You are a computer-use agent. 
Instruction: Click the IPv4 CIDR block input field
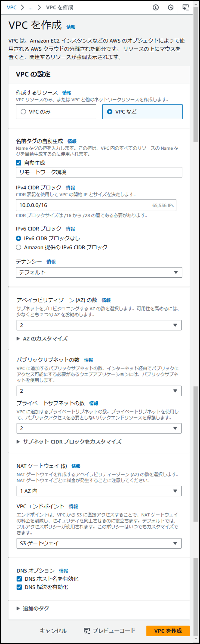tap(96, 205)
